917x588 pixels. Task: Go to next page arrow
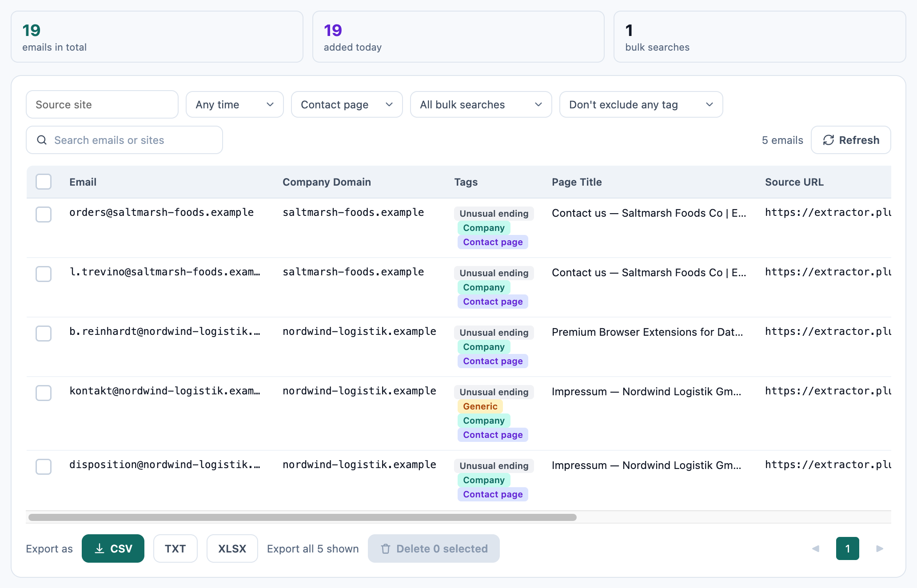pyautogui.click(x=880, y=548)
